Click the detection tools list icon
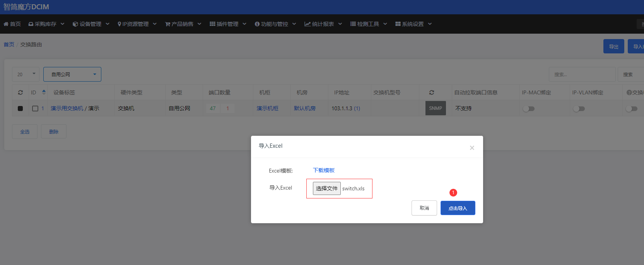The width and height of the screenshot is (644, 265). 353,24
